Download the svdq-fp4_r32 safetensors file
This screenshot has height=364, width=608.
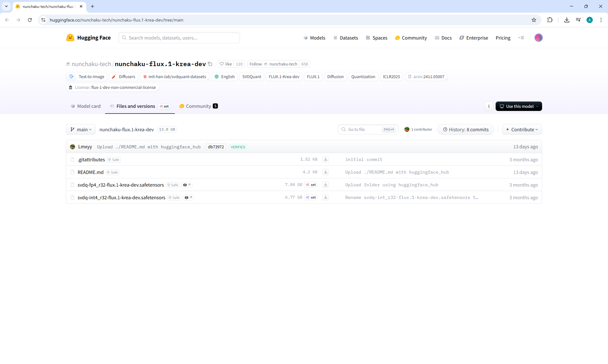coord(326,185)
